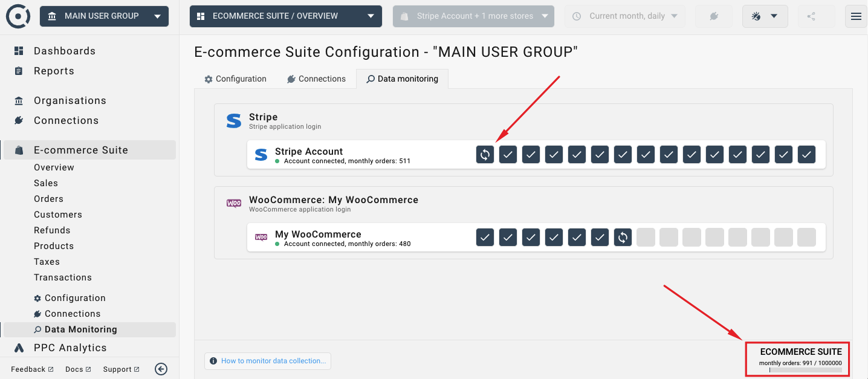Click last checkmark box in Stripe Account row

(x=806, y=155)
